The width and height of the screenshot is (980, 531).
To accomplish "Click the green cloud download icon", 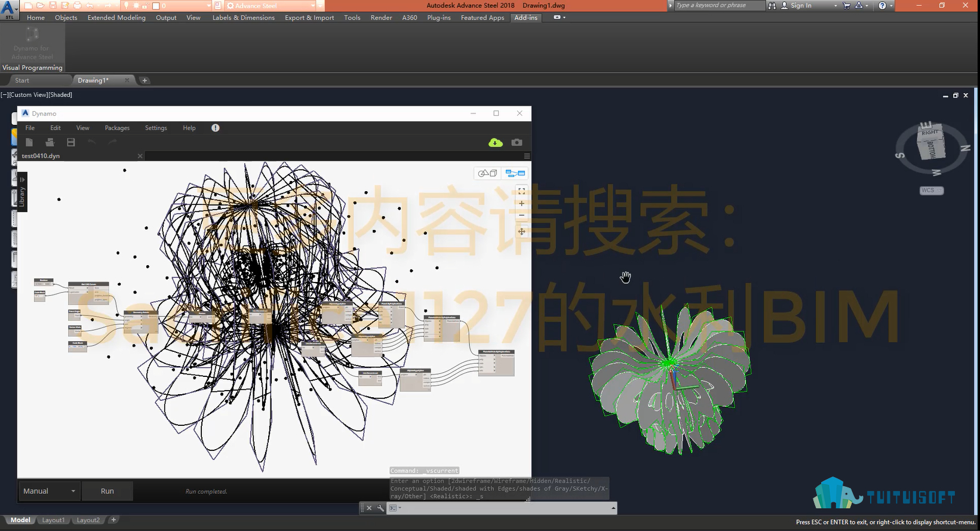I will click(495, 142).
